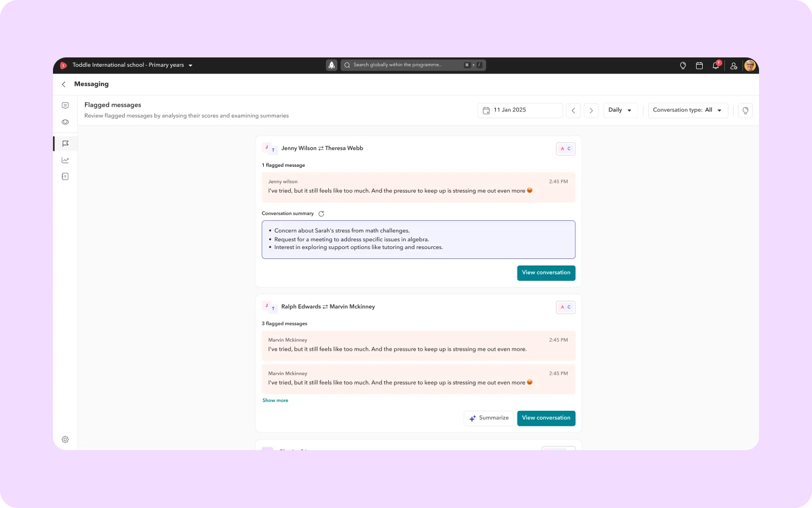Select the flagged messages flag sidebar icon
Viewport: 812px width, 508px height.
[x=65, y=144]
